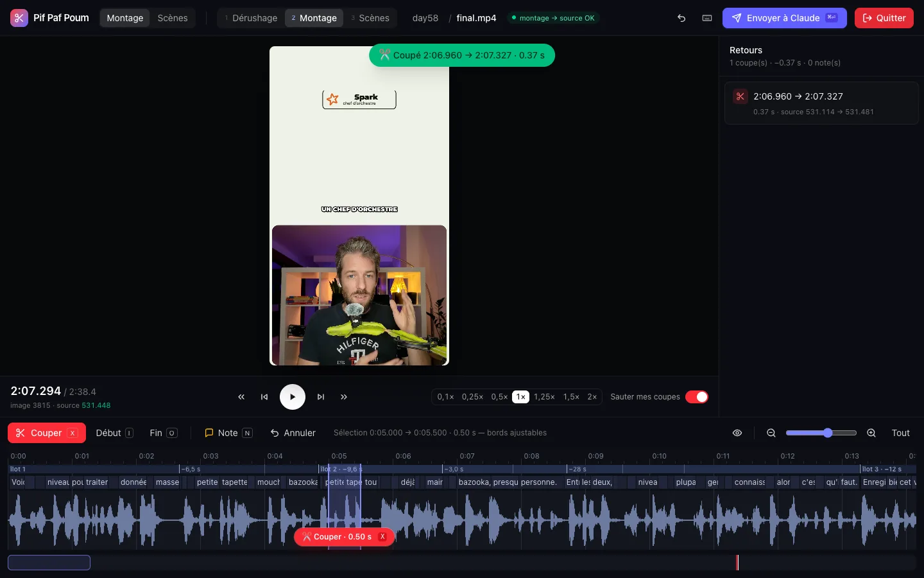Click the scissors icon of the 2:06.960 cut

pos(740,96)
